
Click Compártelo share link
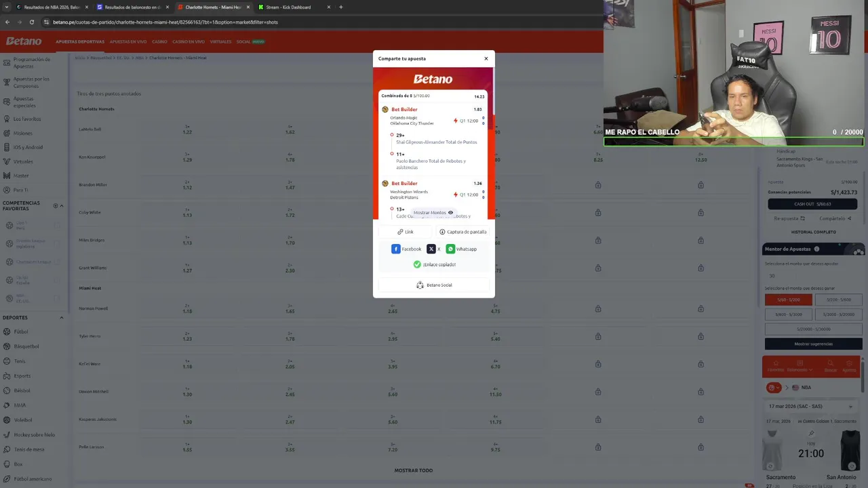click(835, 218)
